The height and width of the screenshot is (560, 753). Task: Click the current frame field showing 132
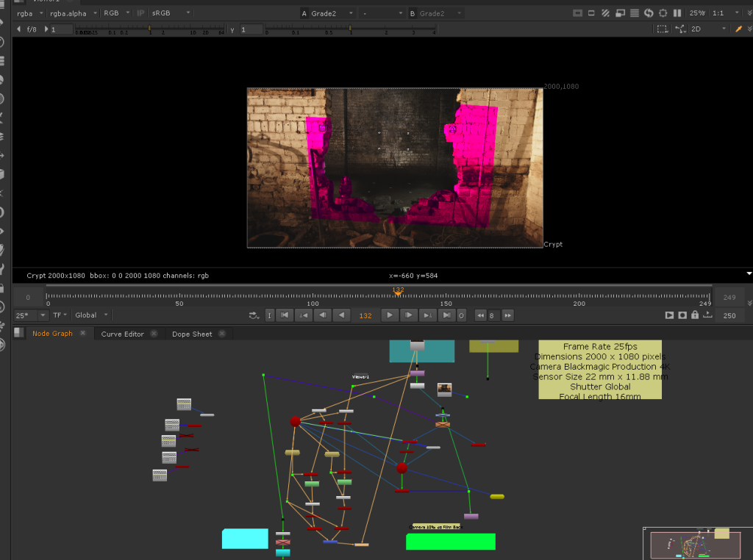365,315
